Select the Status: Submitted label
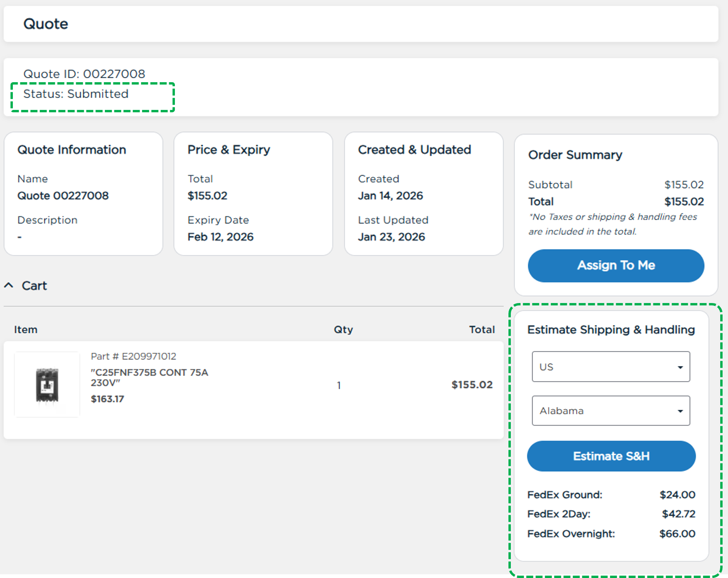728x578 pixels. [x=76, y=94]
